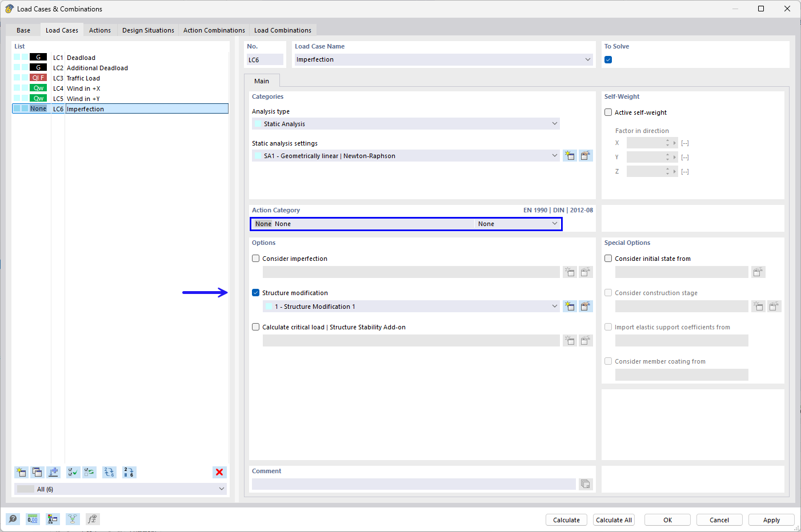The image size is (801, 532).
Task: Click the new critical load settings icon
Action: (570, 341)
